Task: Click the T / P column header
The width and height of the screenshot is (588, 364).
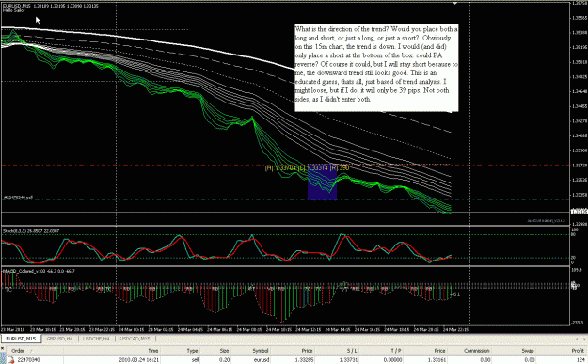Action: pyautogui.click(x=396, y=351)
